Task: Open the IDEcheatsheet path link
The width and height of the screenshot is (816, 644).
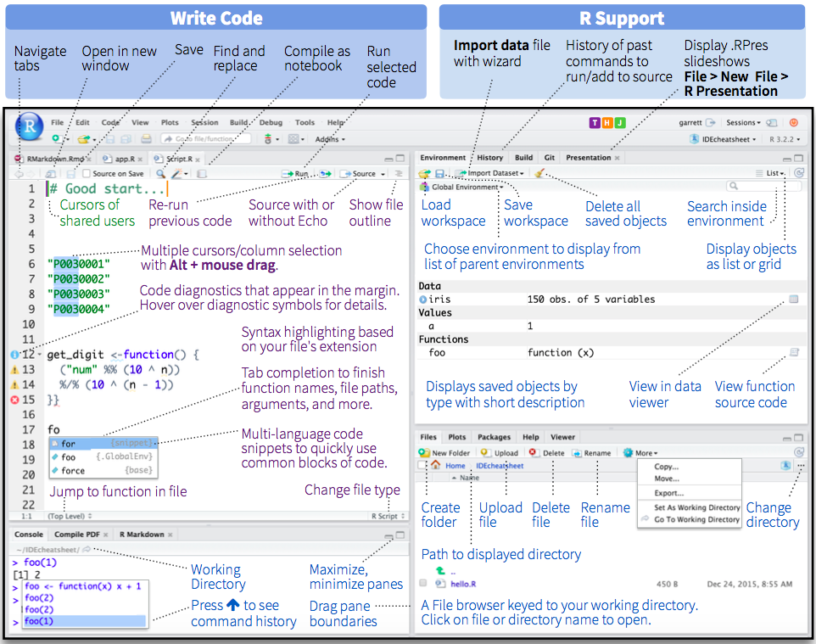Action: point(500,466)
